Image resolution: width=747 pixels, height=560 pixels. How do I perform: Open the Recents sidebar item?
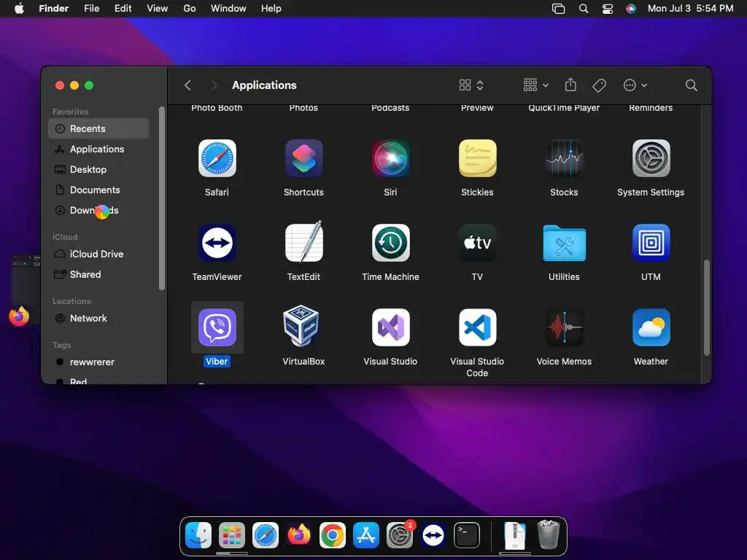[x=98, y=128]
